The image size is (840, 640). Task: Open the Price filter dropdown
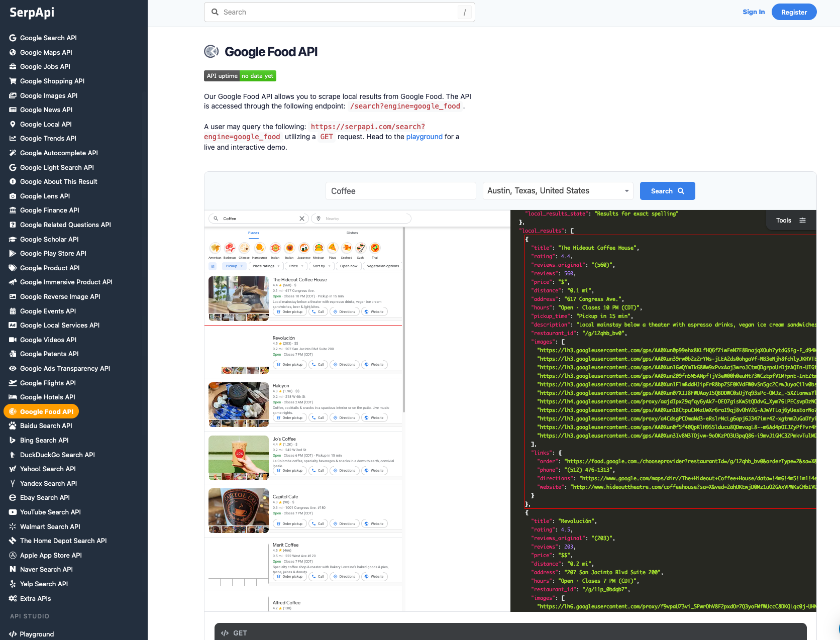(x=296, y=266)
